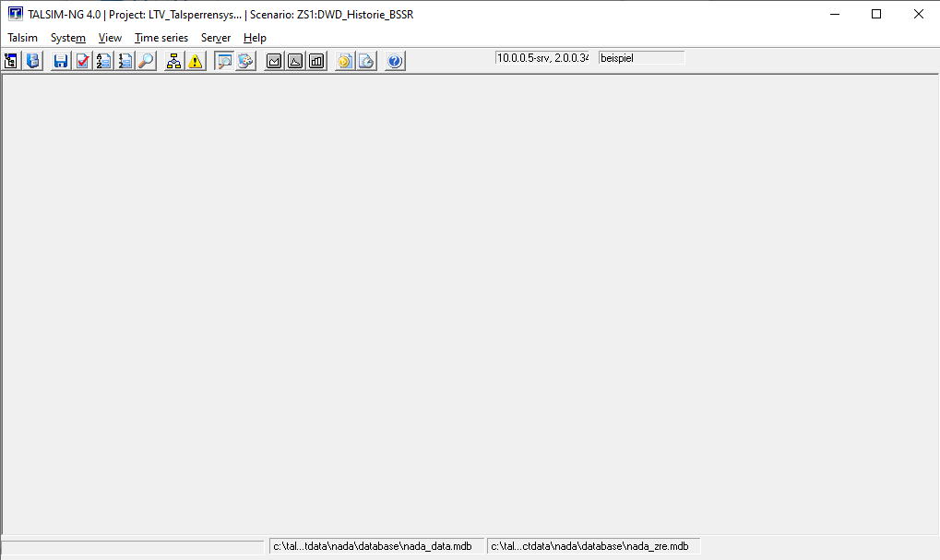Click the A-Z alphabetical sort list icon
This screenshot has height=560, width=940.
(103, 61)
